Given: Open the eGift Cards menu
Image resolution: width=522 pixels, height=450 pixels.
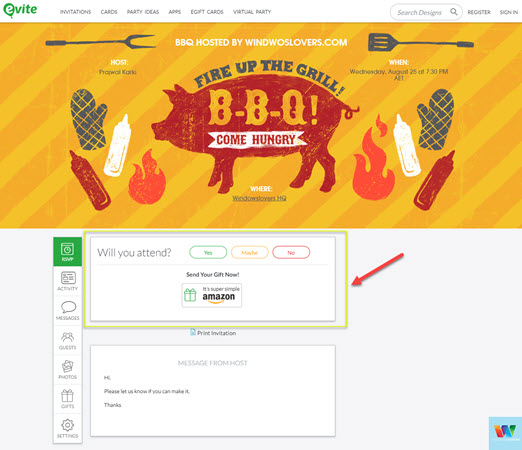Looking at the screenshot, I should pos(207,12).
